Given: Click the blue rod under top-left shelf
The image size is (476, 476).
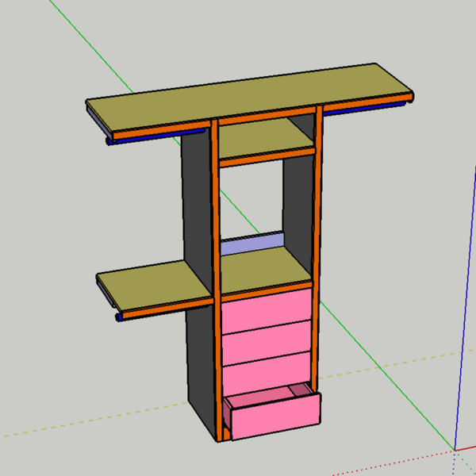Looking at the screenshot, I should pyautogui.click(x=143, y=138).
